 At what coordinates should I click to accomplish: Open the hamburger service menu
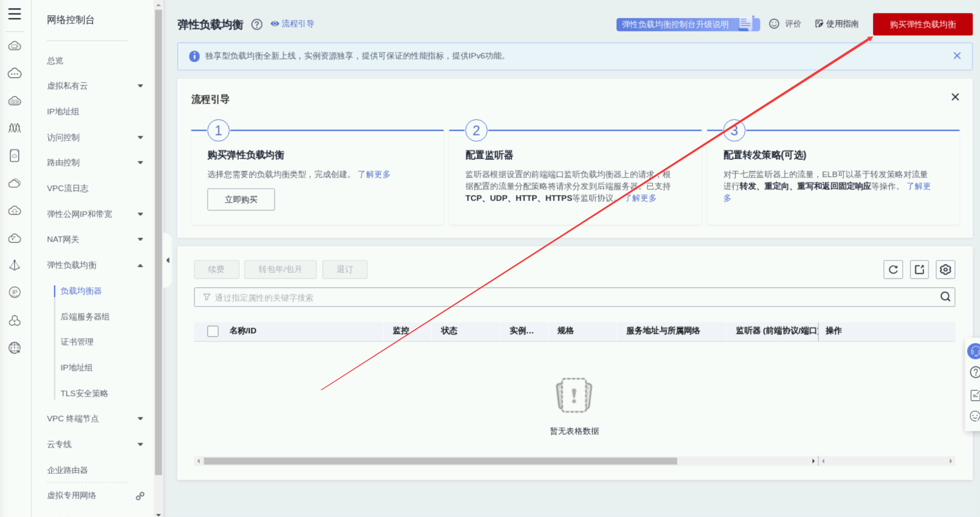(x=15, y=14)
